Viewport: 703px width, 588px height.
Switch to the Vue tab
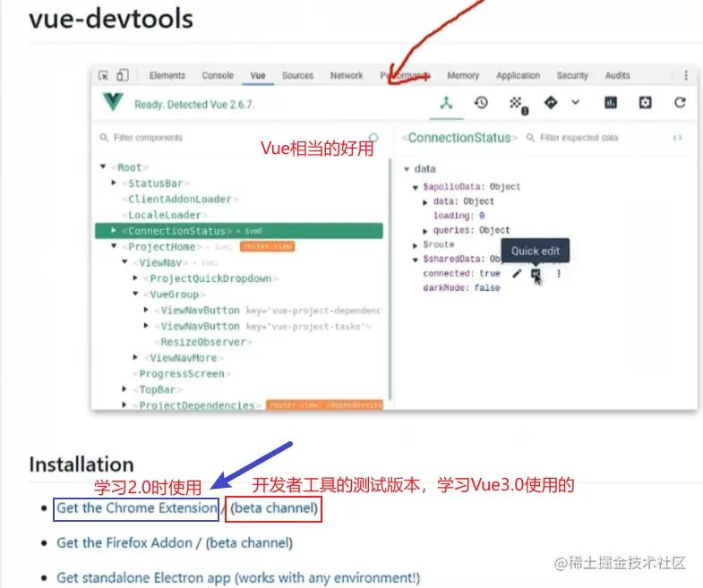coord(258,75)
